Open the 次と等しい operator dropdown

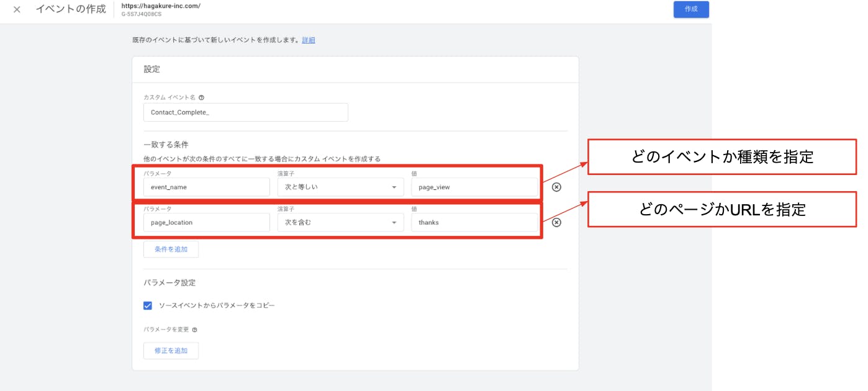[x=340, y=187]
